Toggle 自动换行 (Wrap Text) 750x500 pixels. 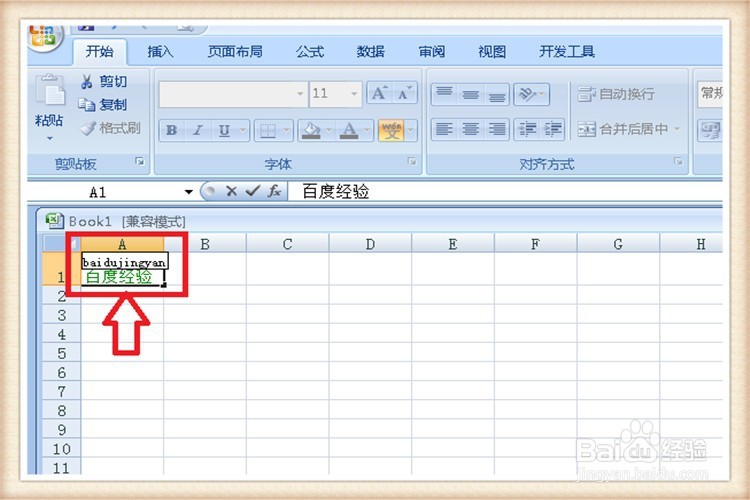tap(616, 94)
